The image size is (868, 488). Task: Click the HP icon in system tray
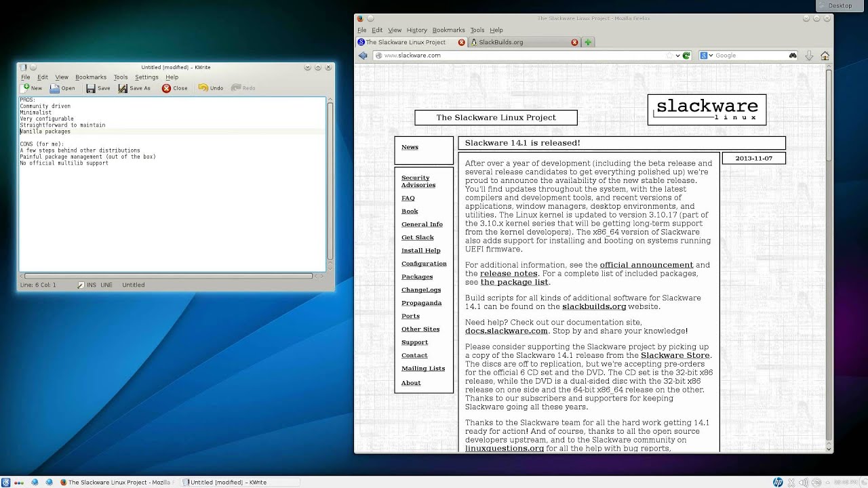pyautogui.click(x=778, y=482)
